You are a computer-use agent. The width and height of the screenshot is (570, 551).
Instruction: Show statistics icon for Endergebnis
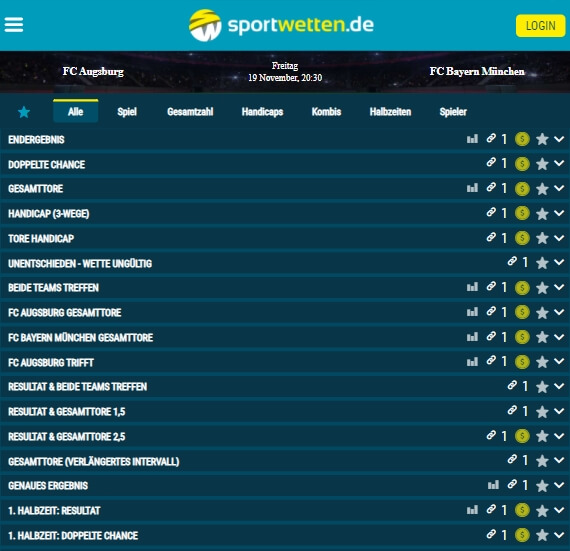pos(472,139)
